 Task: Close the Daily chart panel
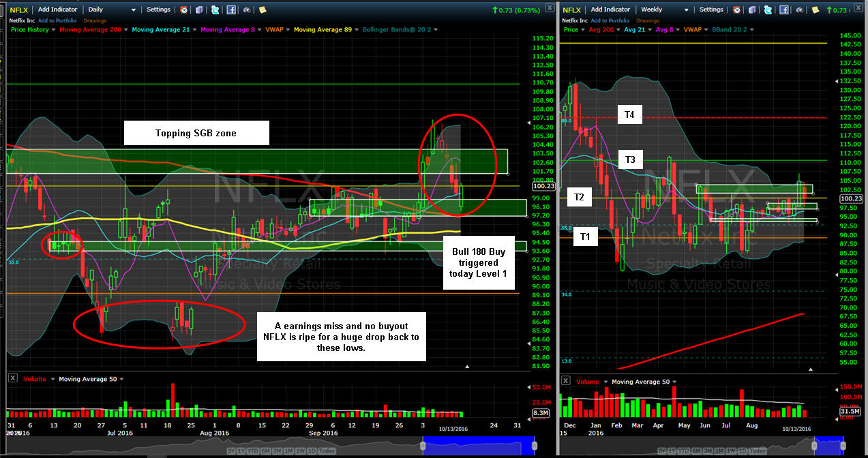click(x=550, y=8)
